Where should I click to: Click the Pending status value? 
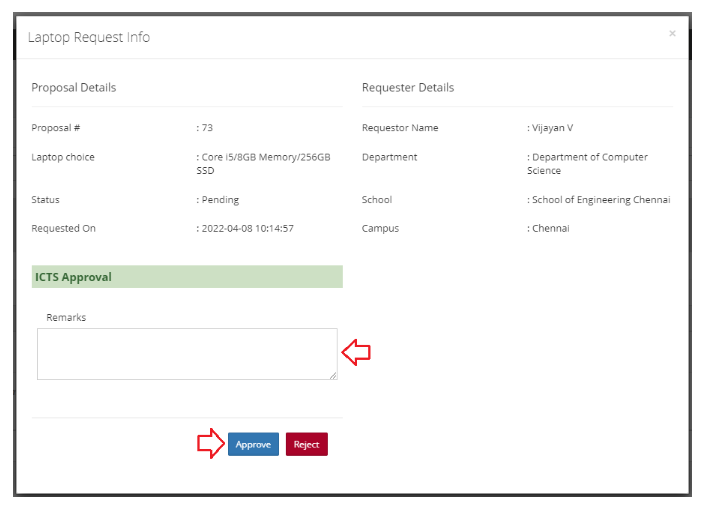[220, 200]
